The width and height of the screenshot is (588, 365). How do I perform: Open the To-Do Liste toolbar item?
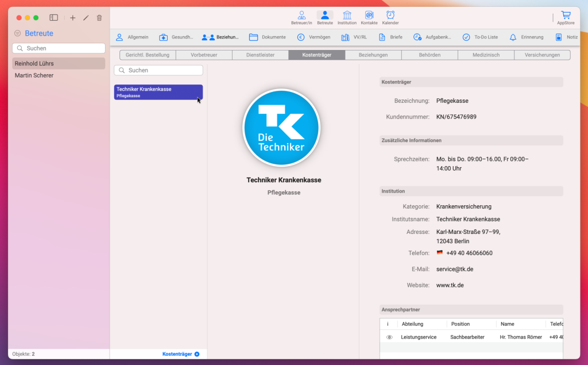point(480,37)
